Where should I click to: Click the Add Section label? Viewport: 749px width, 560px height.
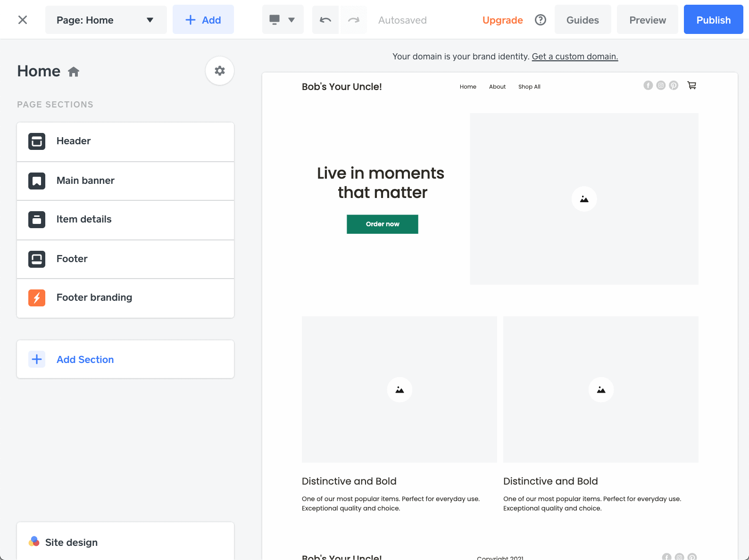(85, 360)
